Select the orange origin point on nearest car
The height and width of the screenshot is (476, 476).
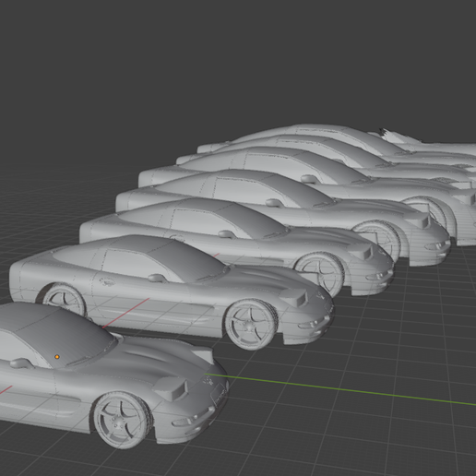coord(57,357)
